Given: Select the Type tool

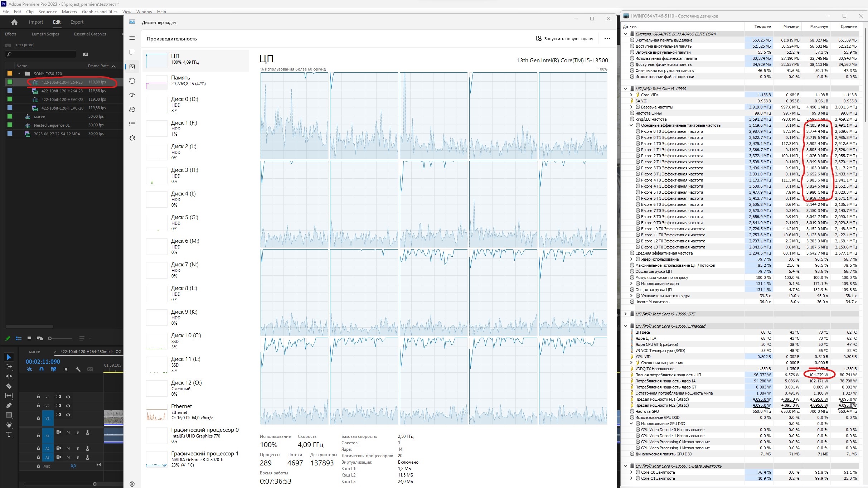Looking at the screenshot, I should [9, 434].
